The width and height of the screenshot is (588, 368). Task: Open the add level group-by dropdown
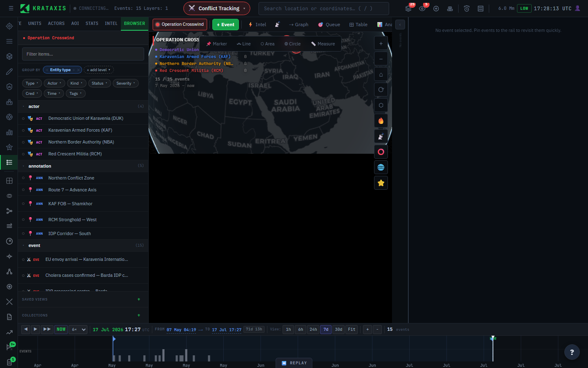(98, 70)
